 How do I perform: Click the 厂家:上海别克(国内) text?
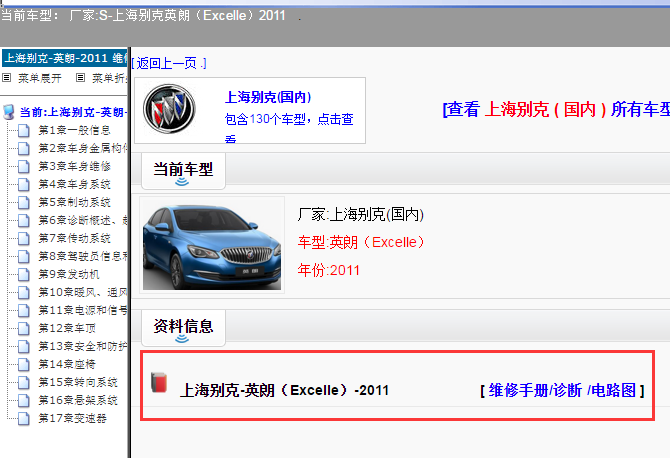(x=361, y=214)
